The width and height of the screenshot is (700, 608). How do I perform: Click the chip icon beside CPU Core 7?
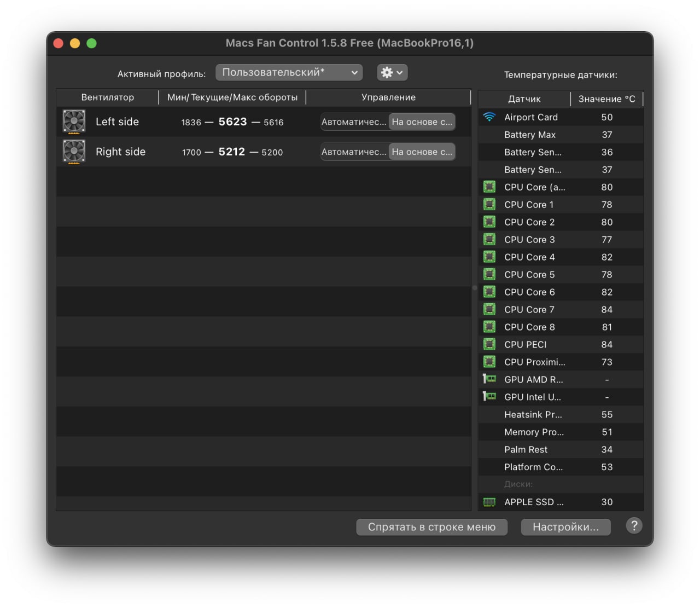[489, 310]
